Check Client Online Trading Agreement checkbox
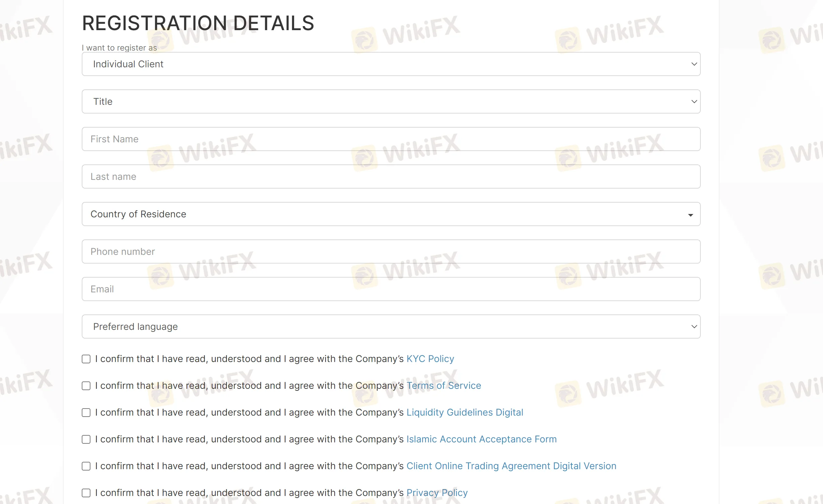The height and width of the screenshot is (504, 823). click(x=86, y=466)
